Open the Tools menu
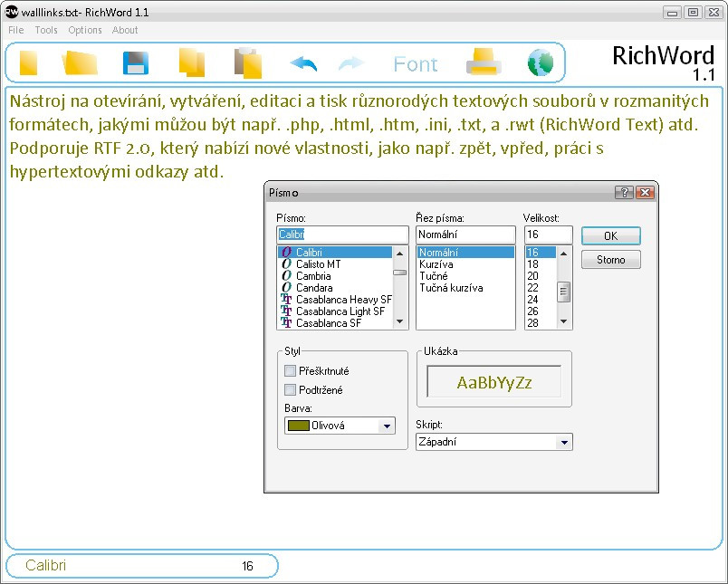 tap(46, 30)
